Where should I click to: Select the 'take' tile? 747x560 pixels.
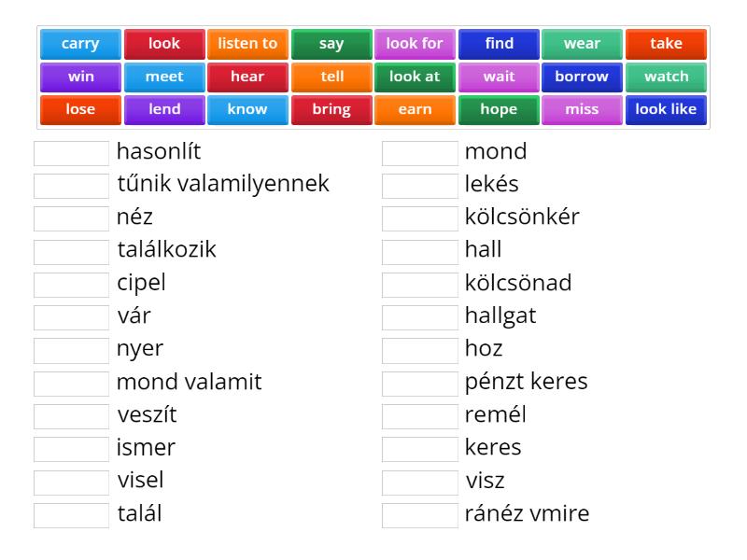666,43
